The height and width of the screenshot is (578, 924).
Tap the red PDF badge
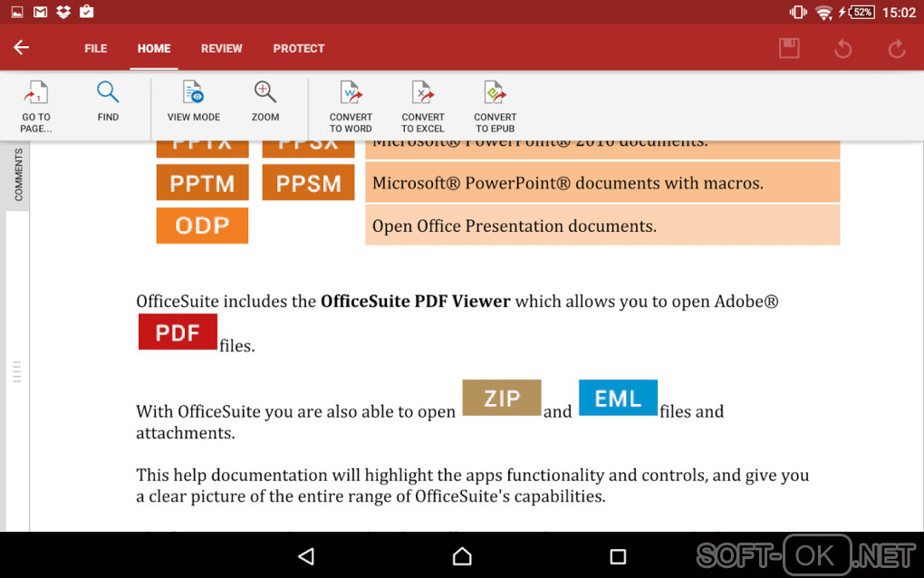[x=178, y=332]
